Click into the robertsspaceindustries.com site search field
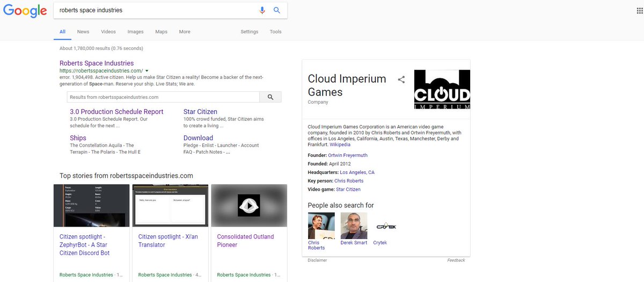Viewport: 644px width, 282px height. [163, 97]
